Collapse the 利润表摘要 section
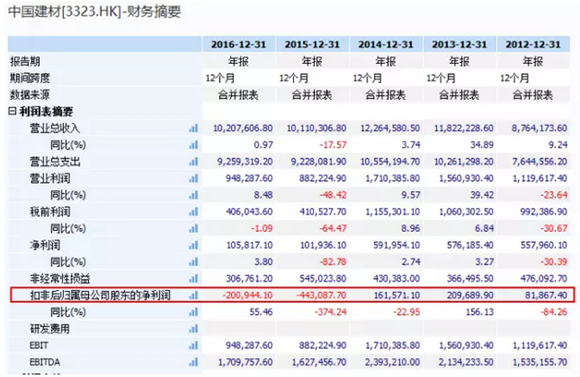The width and height of the screenshot is (580, 377). coord(12,111)
